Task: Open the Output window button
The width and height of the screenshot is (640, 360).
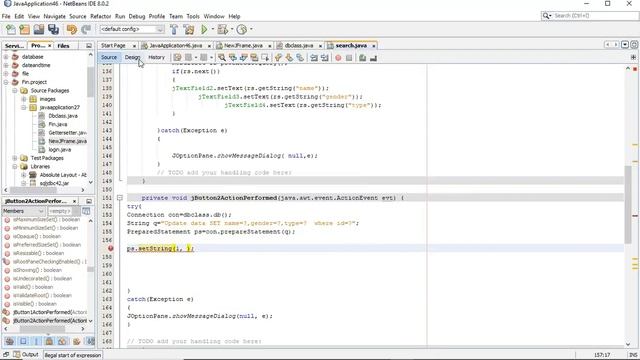Action: (26, 355)
